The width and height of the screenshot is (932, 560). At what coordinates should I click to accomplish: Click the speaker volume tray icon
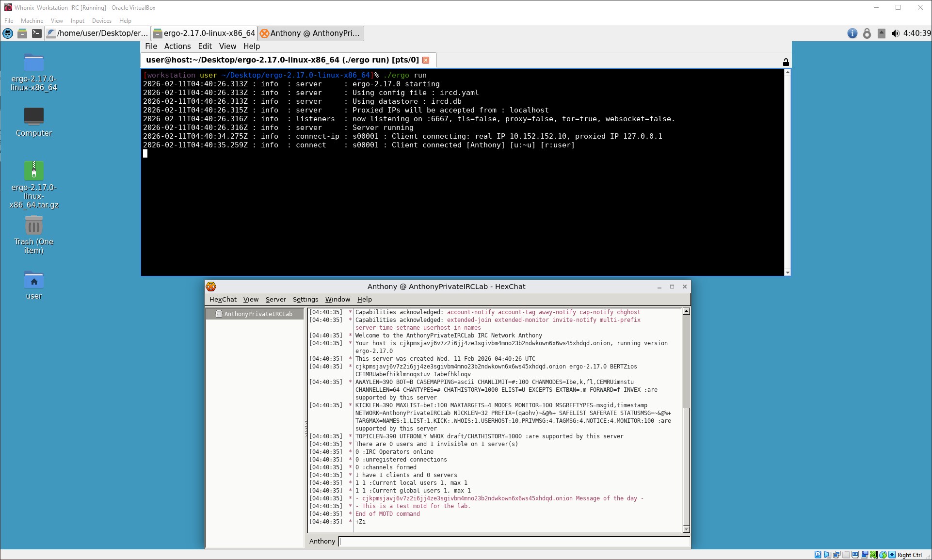click(895, 33)
